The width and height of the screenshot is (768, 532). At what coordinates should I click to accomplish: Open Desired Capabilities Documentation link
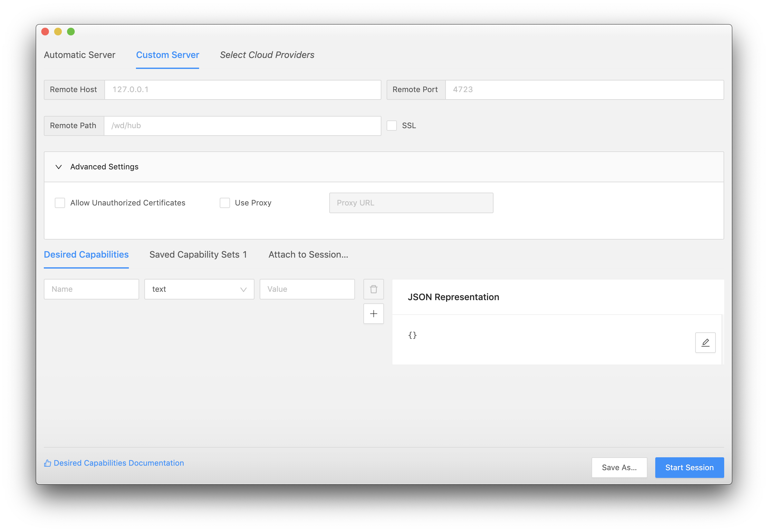point(119,463)
